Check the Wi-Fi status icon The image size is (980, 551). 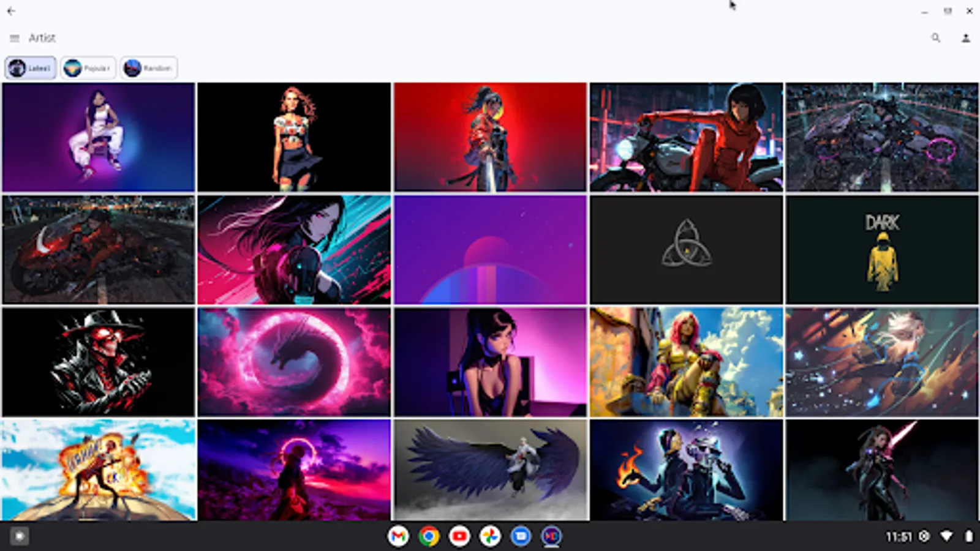pyautogui.click(x=946, y=536)
